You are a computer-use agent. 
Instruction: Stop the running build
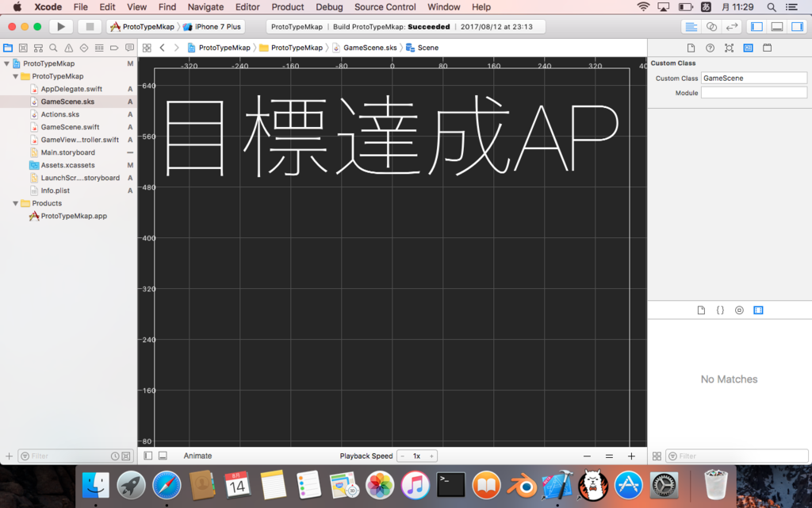(90, 26)
